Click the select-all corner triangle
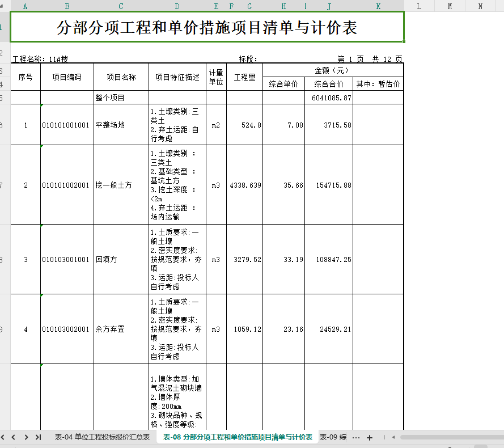 (2, 6)
